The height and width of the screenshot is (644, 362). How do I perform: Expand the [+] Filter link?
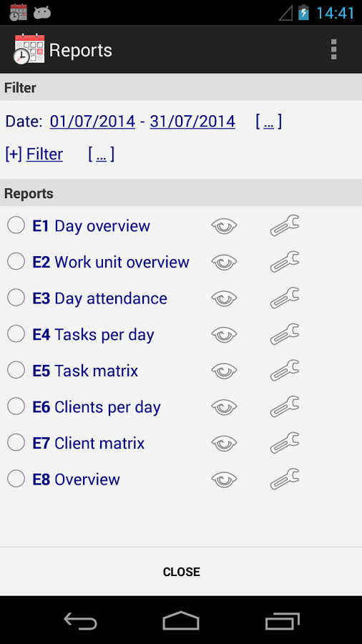click(34, 155)
